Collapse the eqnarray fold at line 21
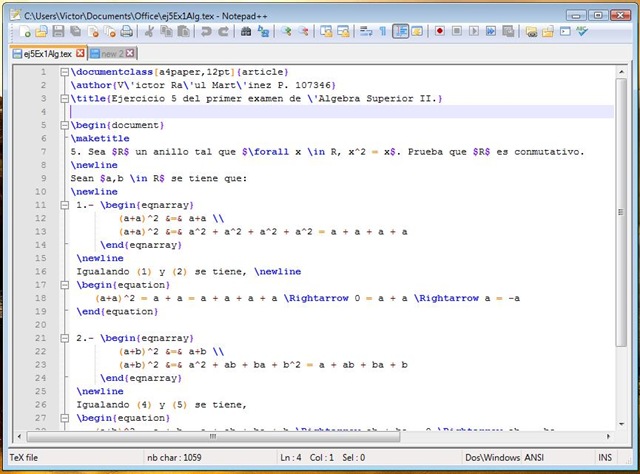 point(64,338)
